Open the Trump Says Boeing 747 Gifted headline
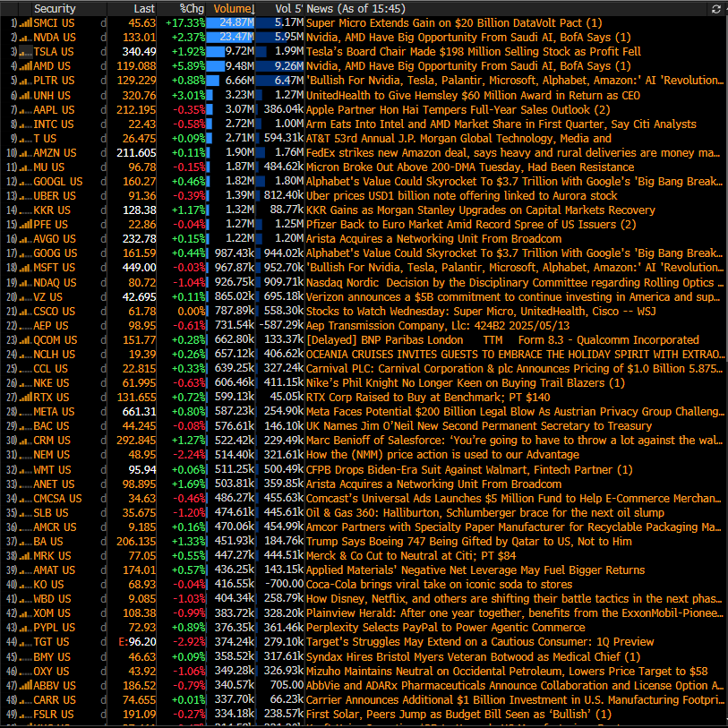The width and height of the screenshot is (728, 728). click(469, 542)
